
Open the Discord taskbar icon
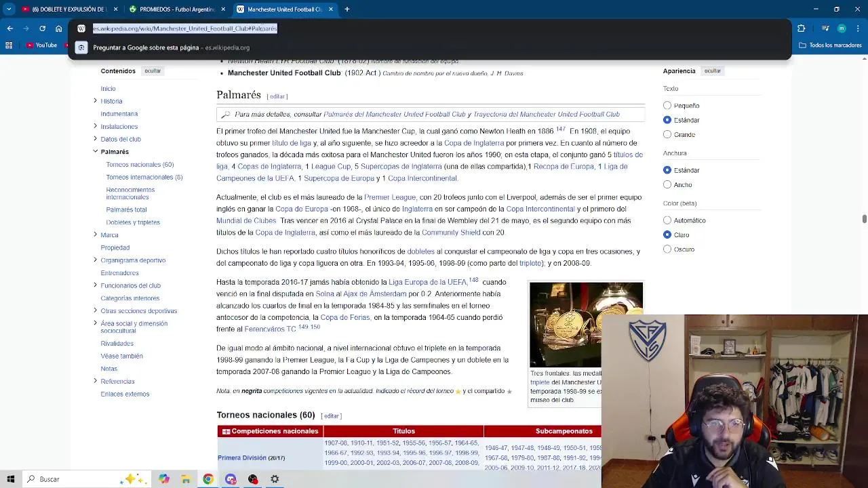point(231,479)
